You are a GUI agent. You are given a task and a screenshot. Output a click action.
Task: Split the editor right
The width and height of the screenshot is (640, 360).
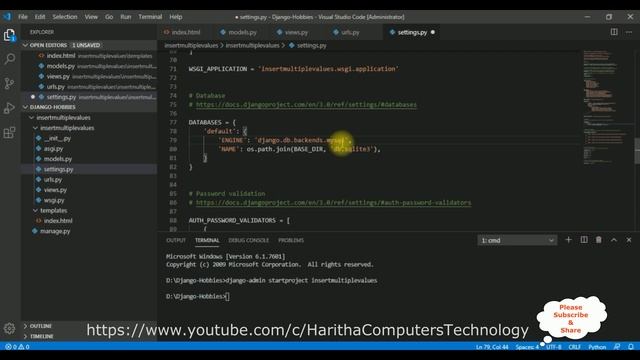pyautogui.click(x=614, y=32)
